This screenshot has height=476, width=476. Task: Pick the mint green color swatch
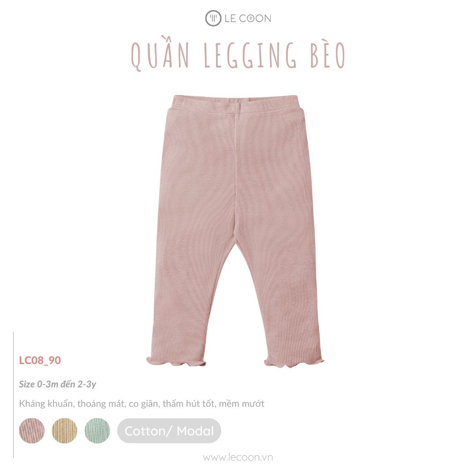(x=97, y=431)
